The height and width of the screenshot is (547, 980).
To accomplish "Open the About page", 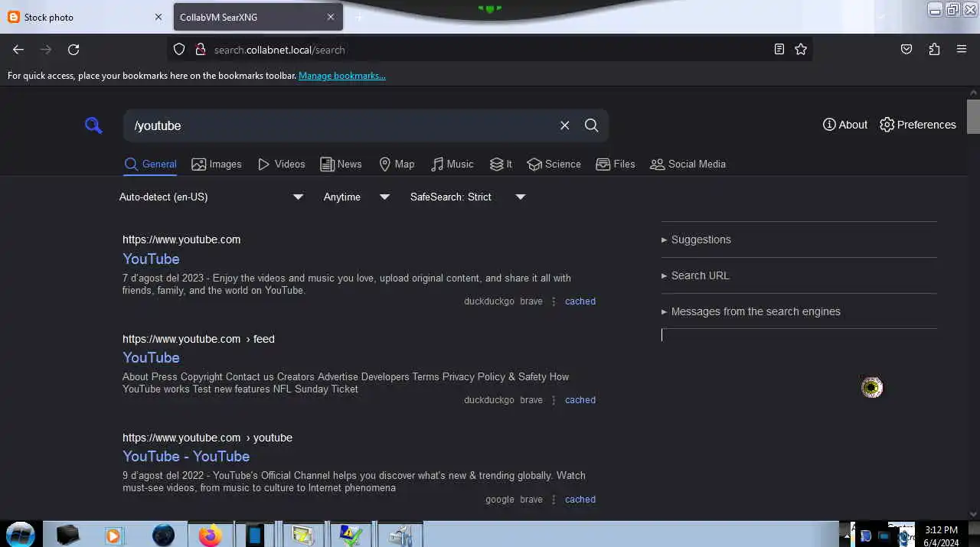I will pyautogui.click(x=845, y=125).
